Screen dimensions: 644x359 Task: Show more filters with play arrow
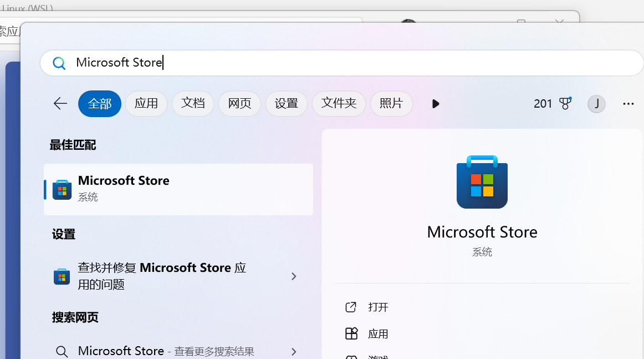tap(436, 104)
